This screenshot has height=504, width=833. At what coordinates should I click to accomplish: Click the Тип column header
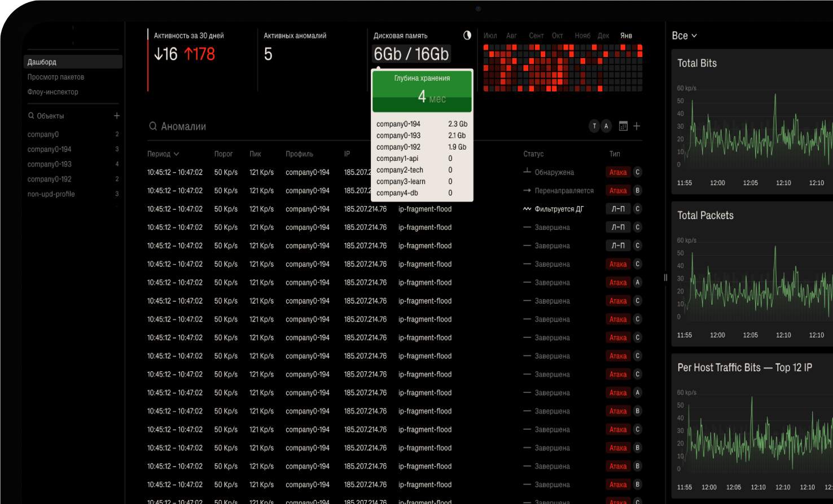pos(615,154)
